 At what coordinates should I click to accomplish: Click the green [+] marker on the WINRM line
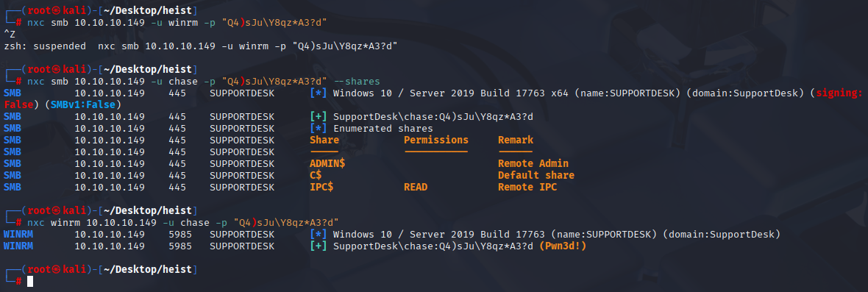tap(319, 246)
